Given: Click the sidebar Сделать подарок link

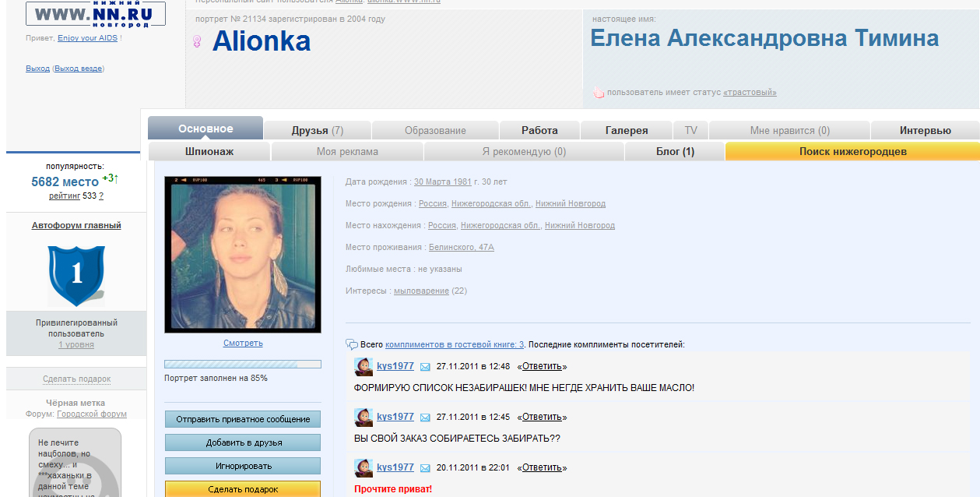Looking at the screenshot, I should [76, 379].
